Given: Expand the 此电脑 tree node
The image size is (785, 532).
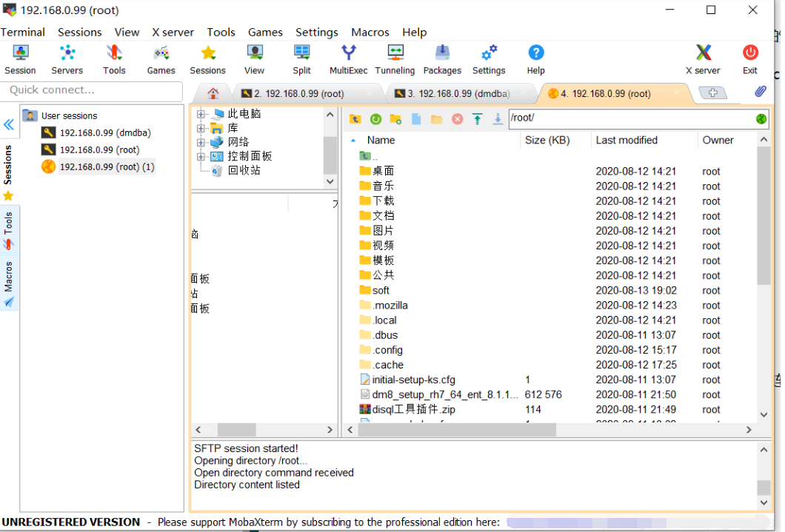Looking at the screenshot, I should coord(201,114).
